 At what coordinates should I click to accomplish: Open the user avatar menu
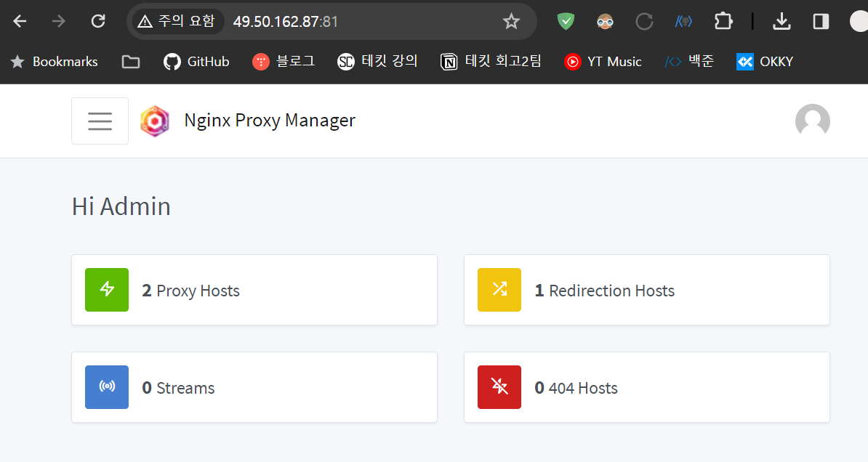pos(812,121)
